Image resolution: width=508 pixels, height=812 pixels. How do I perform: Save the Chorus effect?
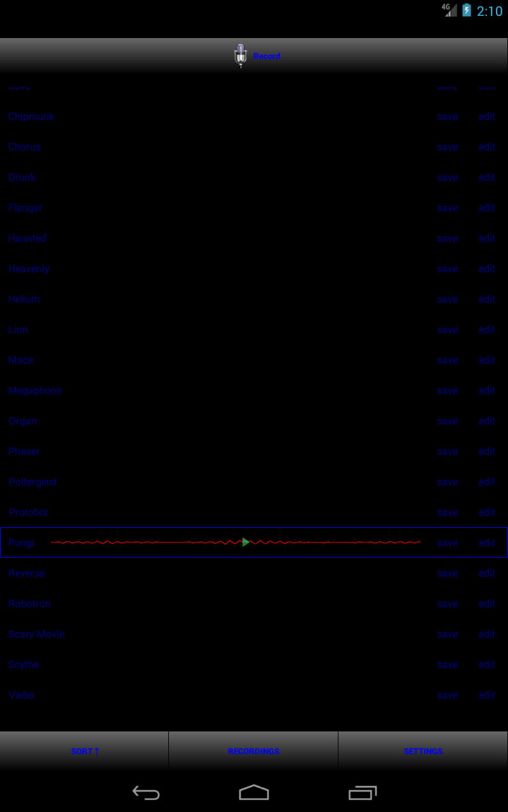(448, 147)
